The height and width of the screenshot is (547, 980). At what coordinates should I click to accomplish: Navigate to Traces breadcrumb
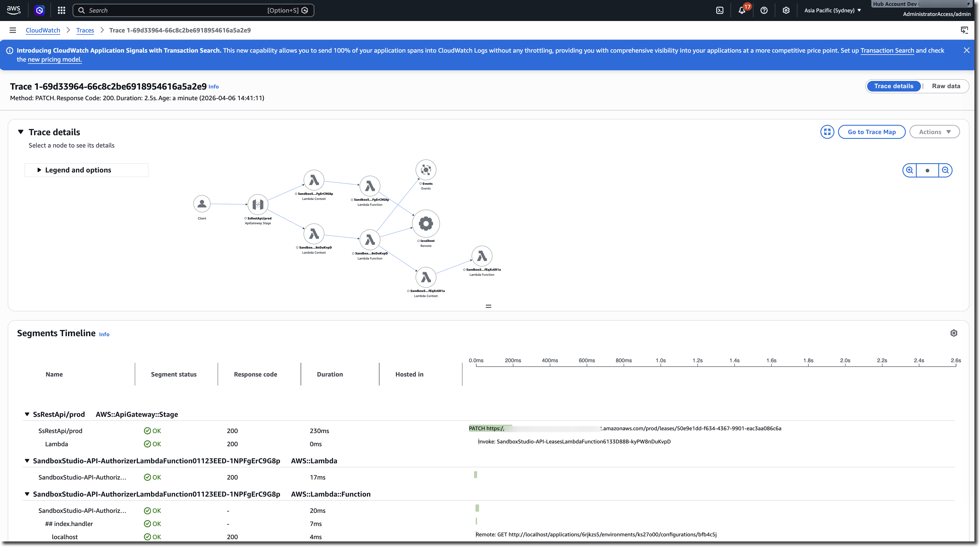(85, 31)
